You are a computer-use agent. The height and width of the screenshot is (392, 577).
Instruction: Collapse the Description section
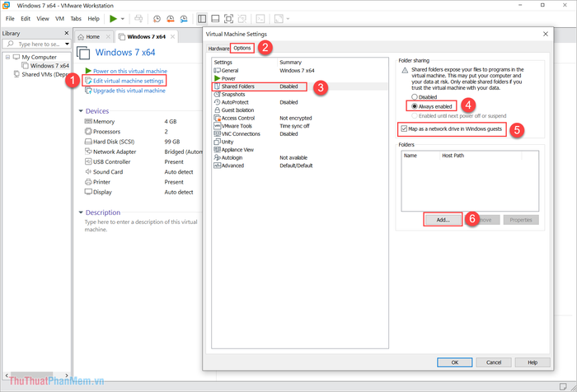pyautogui.click(x=81, y=212)
